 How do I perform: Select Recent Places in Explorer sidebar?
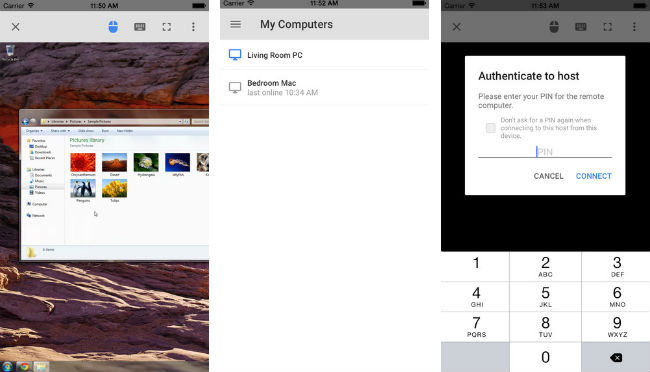point(42,158)
